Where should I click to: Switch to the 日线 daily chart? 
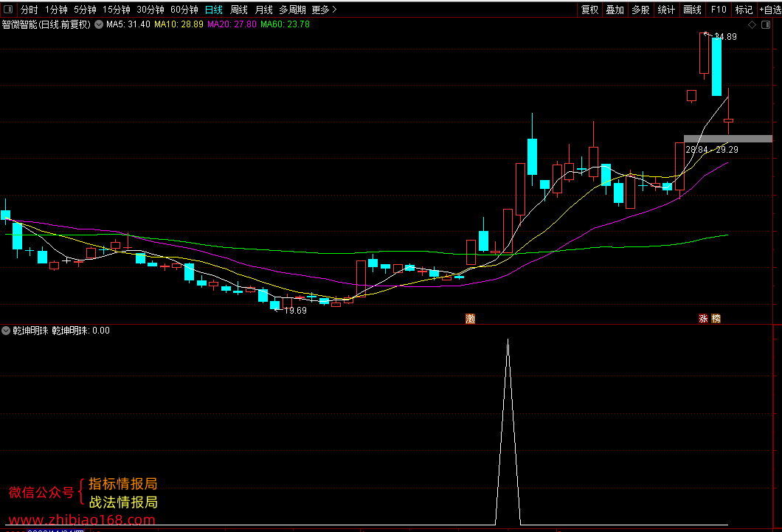pos(214,10)
